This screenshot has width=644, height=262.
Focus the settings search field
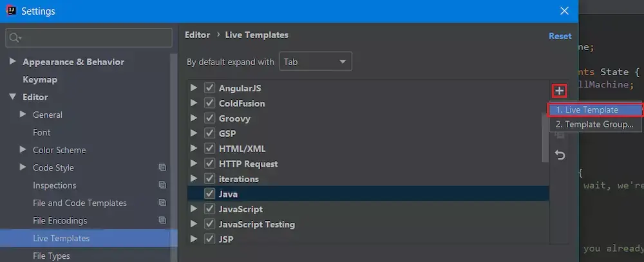pos(93,38)
